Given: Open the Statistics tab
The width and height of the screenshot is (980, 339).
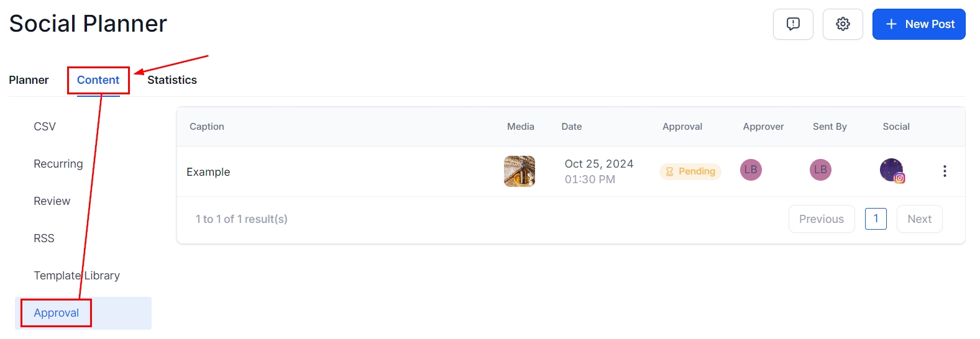Looking at the screenshot, I should 172,80.
